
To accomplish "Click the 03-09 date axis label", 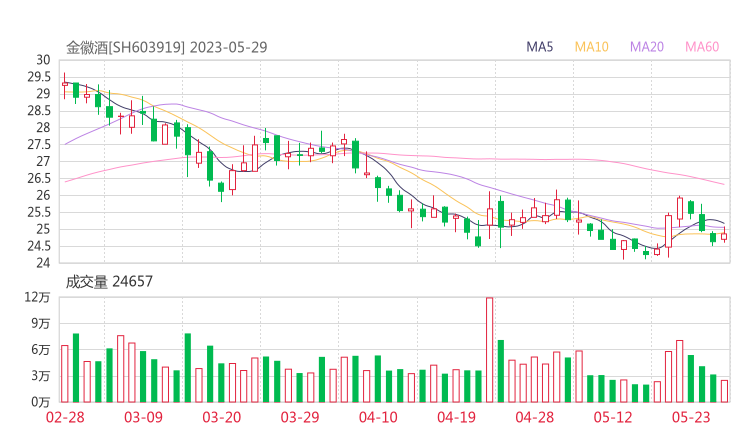I will (143, 417).
